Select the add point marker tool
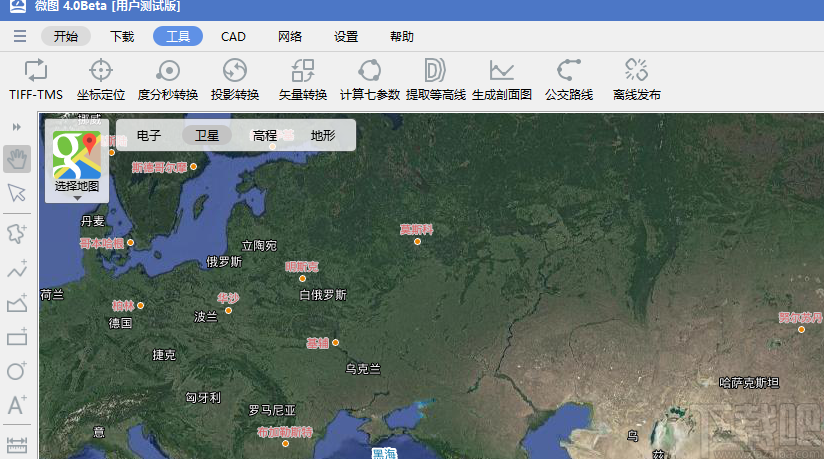This screenshot has width=824, height=459. 17,233
